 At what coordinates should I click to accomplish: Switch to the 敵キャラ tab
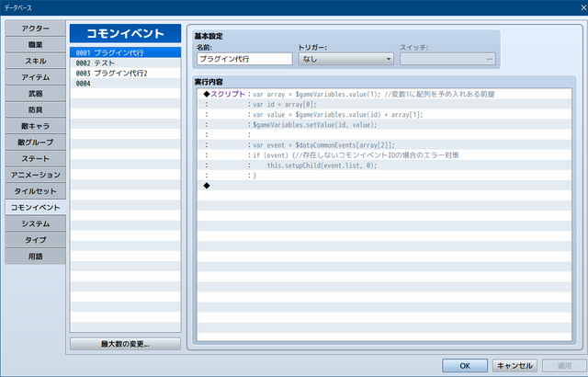[x=35, y=126]
